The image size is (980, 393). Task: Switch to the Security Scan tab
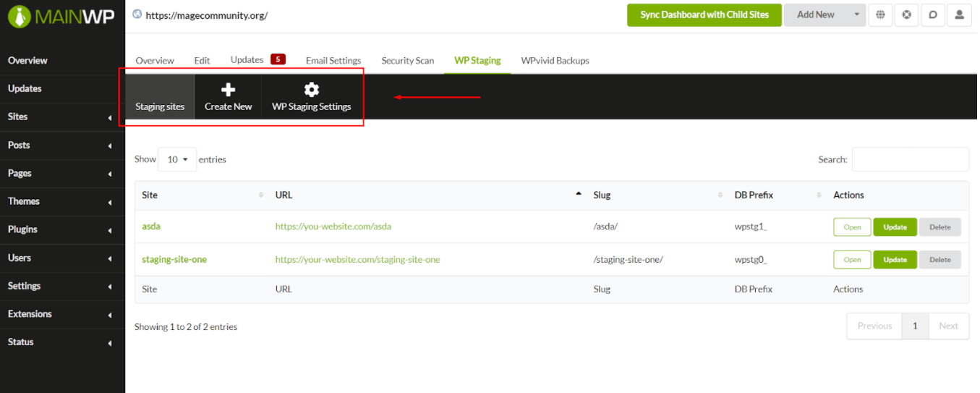click(408, 61)
